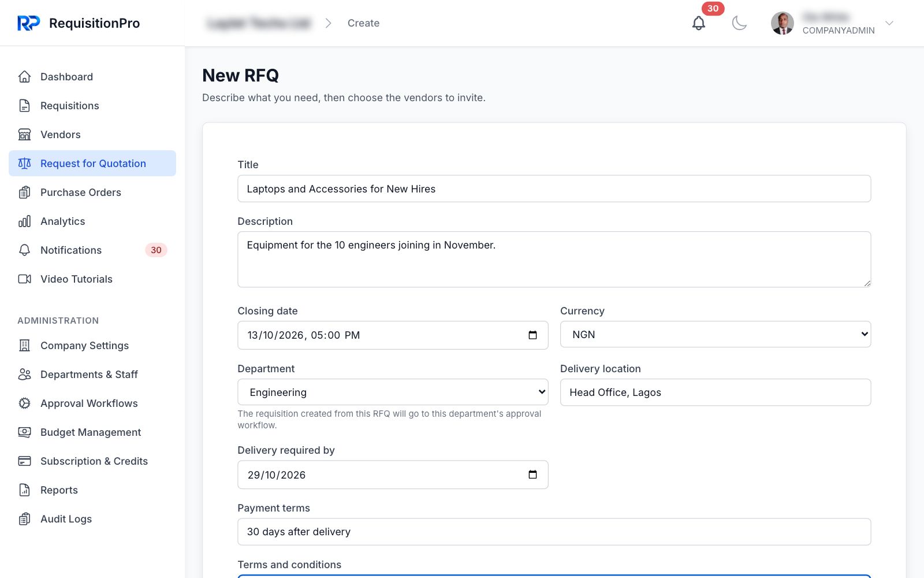This screenshot has width=924, height=578.
Task: Go to Budget Management
Action: tap(92, 432)
